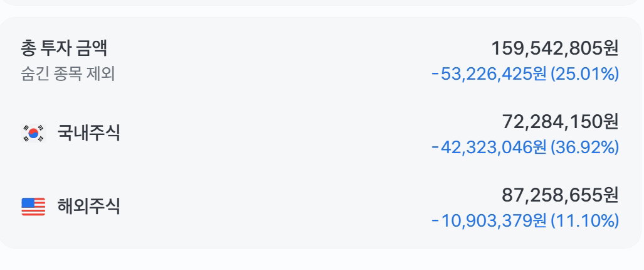Open the 국내주식 row
Image resolution: width=644 pixels, height=270 pixels.
click(x=320, y=134)
